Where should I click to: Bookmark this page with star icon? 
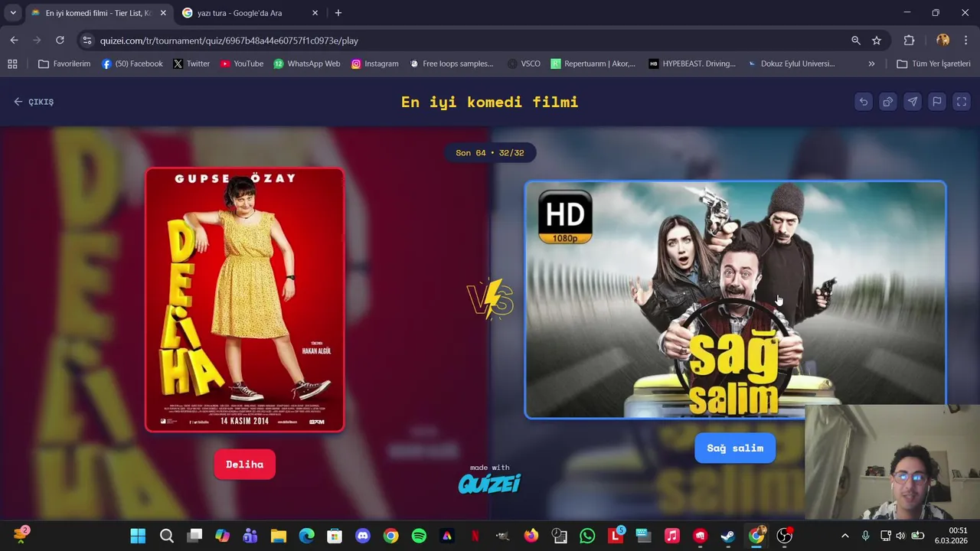[877, 41]
